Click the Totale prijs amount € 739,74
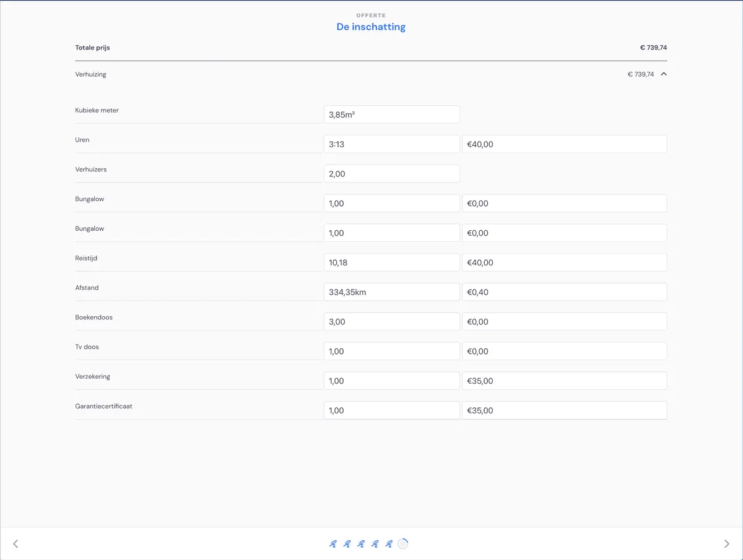Image resolution: width=743 pixels, height=560 pixels. coord(653,48)
